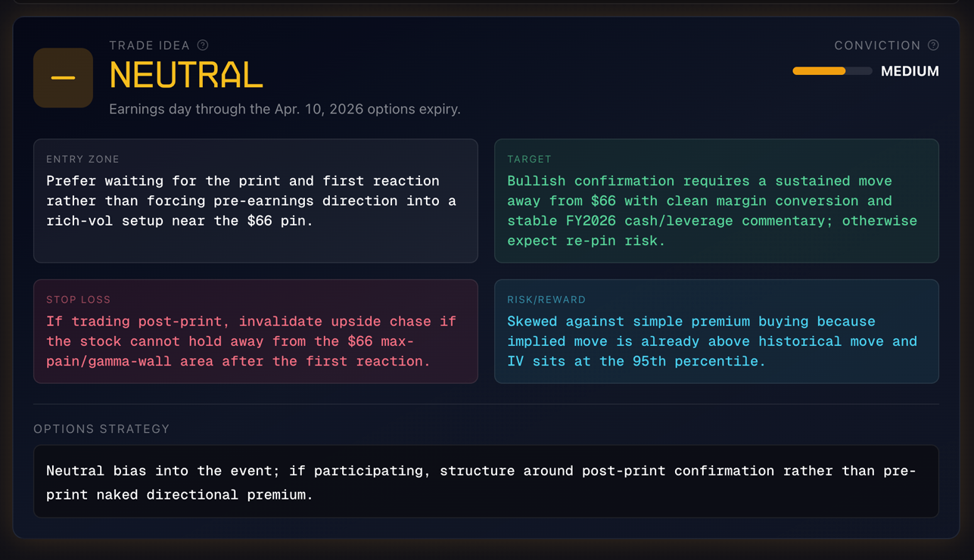This screenshot has height=560, width=974.
Task: Select the NEUTRAL trade idea heading
Action: coord(186,76)
